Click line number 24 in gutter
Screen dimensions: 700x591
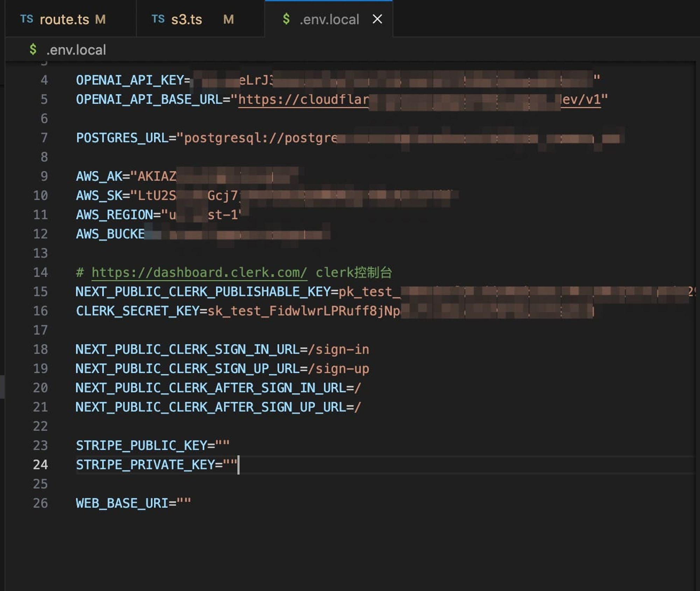40,465
